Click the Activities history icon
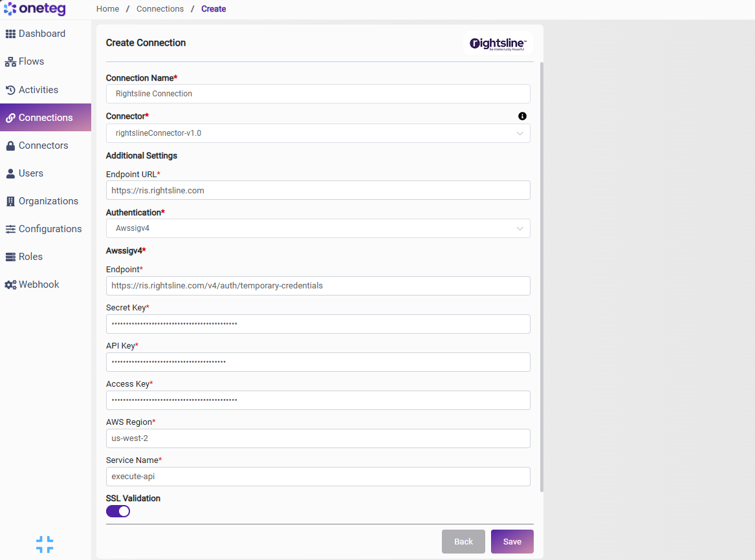The width and height of the screenshot is (755, 560). pos(10,90)
